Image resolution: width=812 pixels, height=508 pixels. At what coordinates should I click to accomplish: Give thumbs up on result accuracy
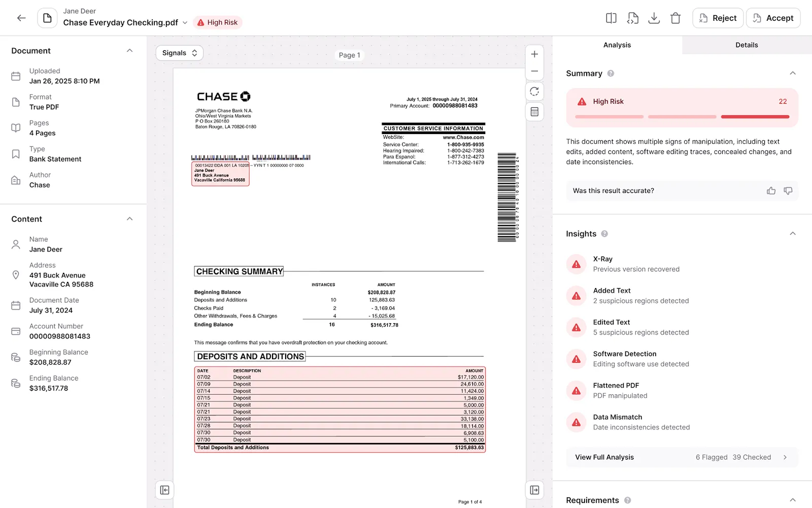click(x=771, y=190)
